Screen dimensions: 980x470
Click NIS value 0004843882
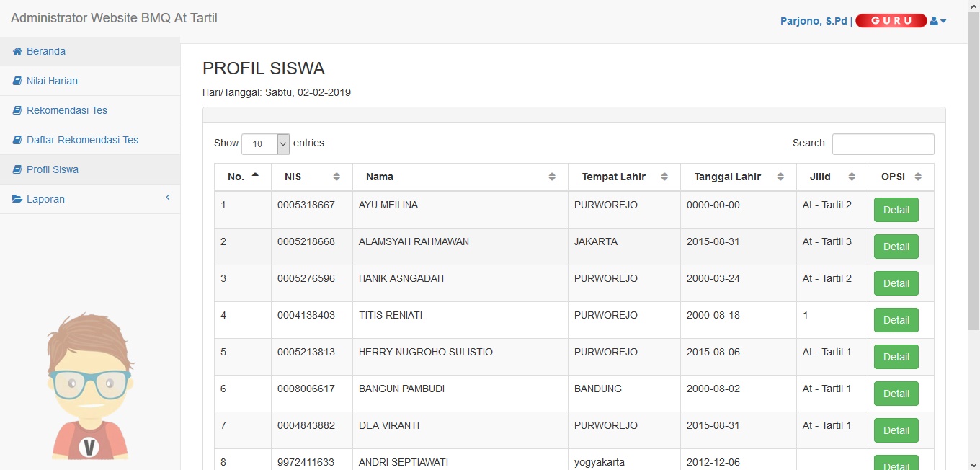(306, 425)
